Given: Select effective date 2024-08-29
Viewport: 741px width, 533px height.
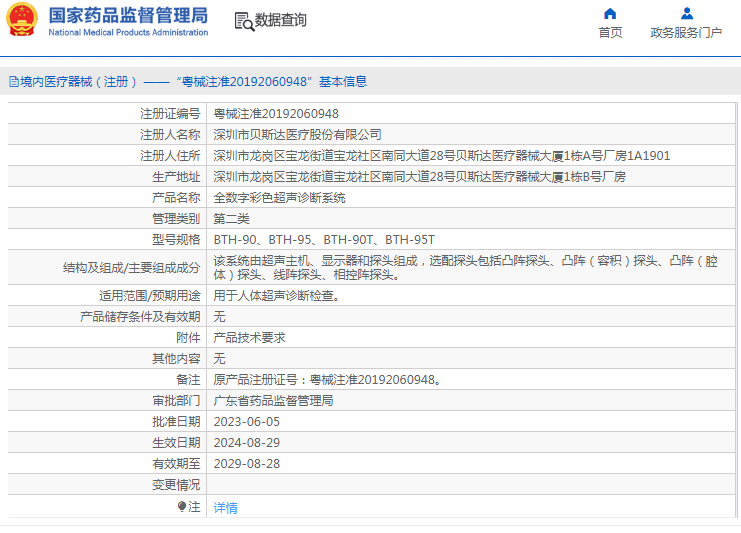Looking at the screenshot, I should pyautogui.click(x=247, y=443).
